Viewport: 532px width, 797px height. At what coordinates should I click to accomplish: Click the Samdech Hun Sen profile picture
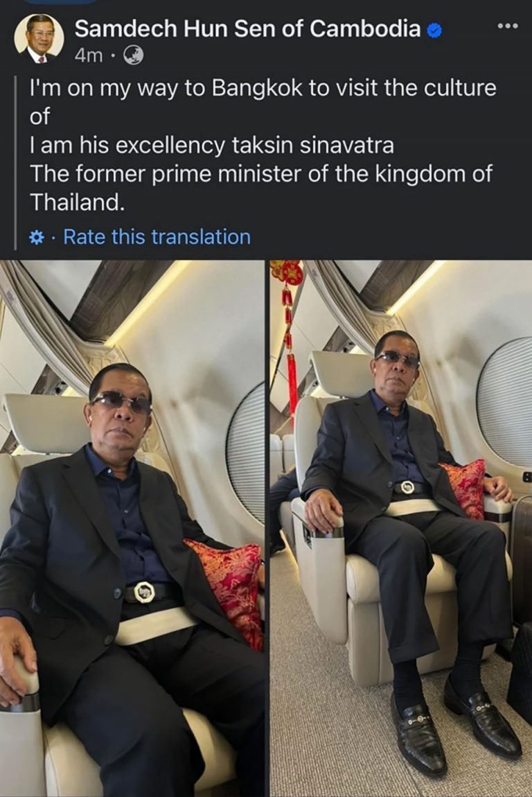click(39, 39)
